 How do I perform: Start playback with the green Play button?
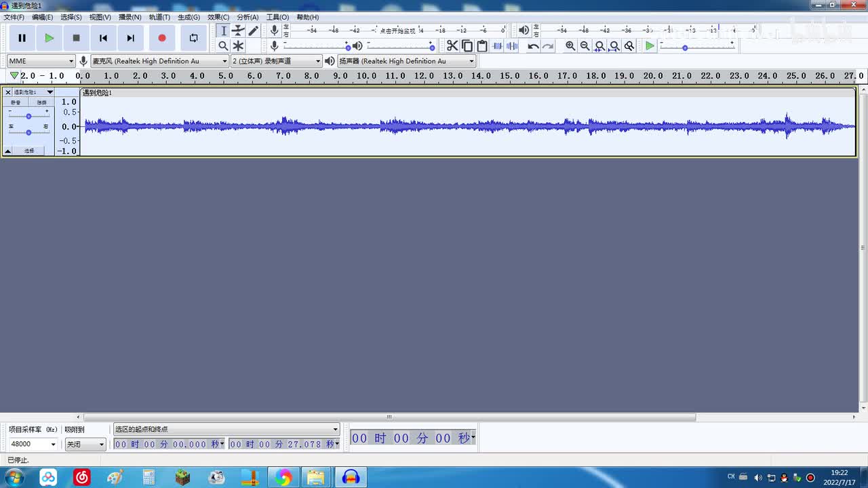(49, 39)
